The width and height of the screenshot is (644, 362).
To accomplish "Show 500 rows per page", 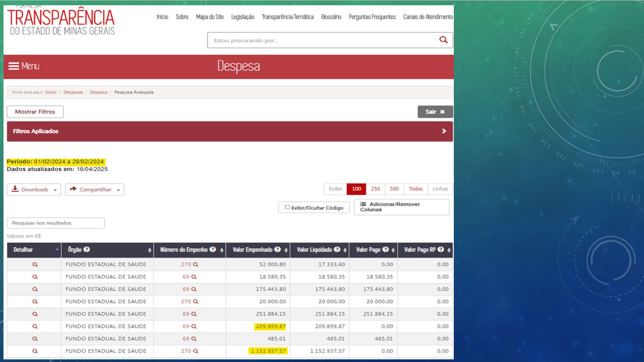I will pyautogui.click(x=394, y=189).
